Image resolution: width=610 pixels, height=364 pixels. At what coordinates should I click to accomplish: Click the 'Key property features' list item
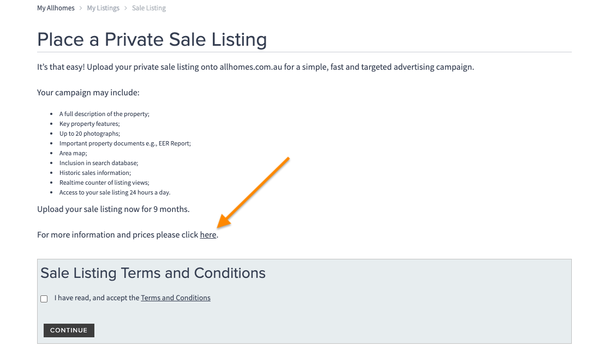89,124
